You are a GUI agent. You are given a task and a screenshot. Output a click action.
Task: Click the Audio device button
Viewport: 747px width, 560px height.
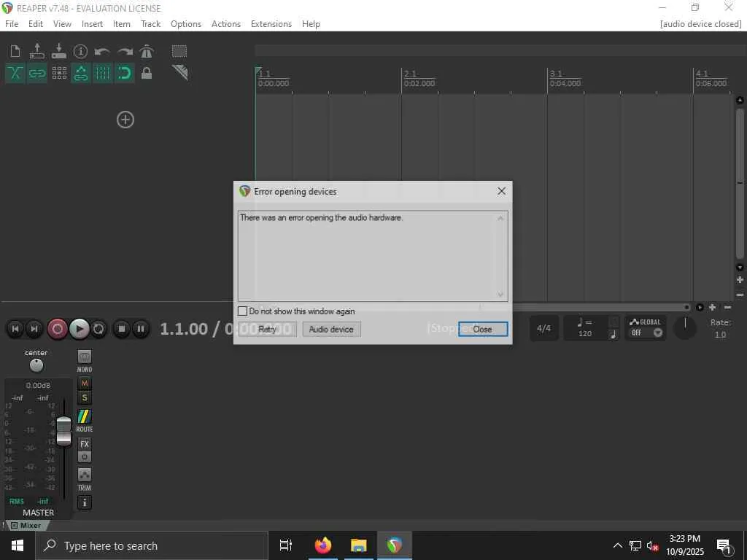click(331, 329)
